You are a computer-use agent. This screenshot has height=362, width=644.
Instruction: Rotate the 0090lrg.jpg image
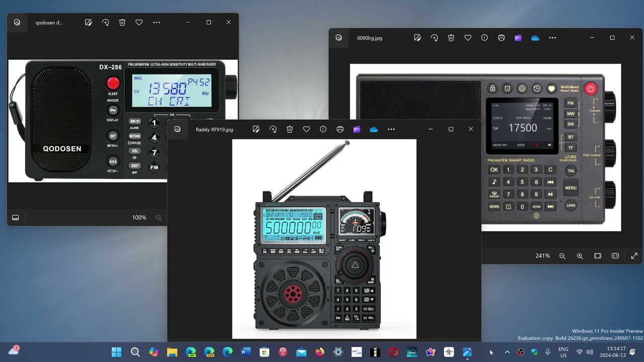434,38
